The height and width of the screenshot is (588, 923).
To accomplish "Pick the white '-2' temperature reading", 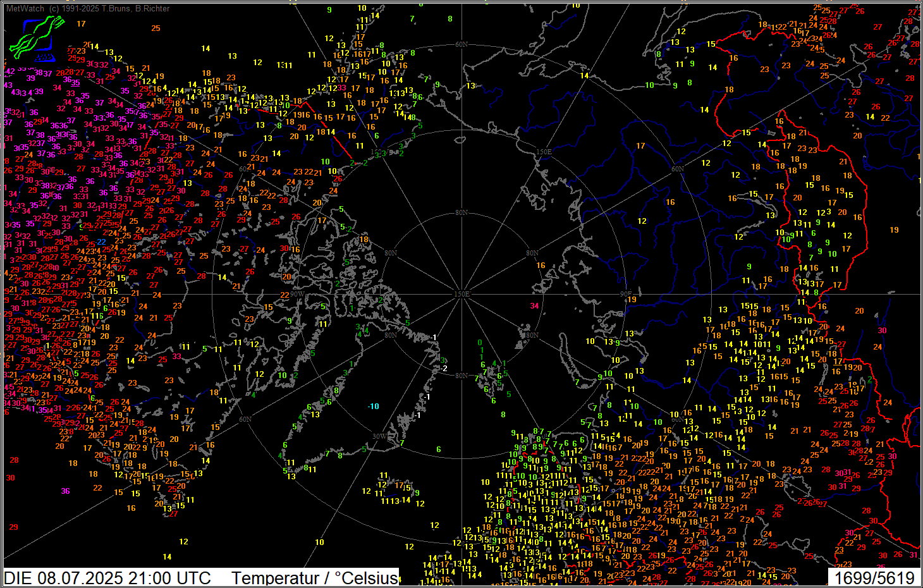I will (444, 368).
